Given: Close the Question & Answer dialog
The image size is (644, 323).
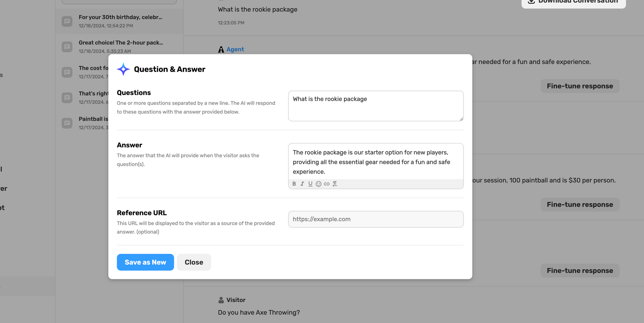Looking at the screenshot, I should coord(194,262).
